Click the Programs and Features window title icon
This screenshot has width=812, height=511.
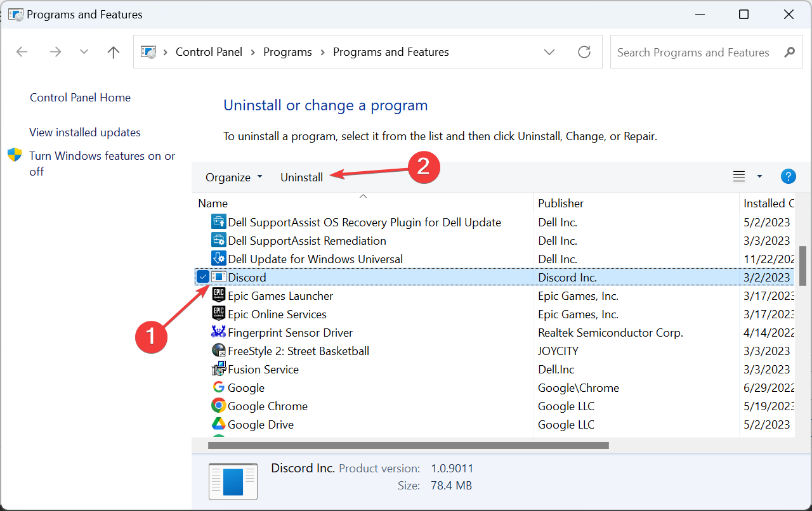[16, 14]
